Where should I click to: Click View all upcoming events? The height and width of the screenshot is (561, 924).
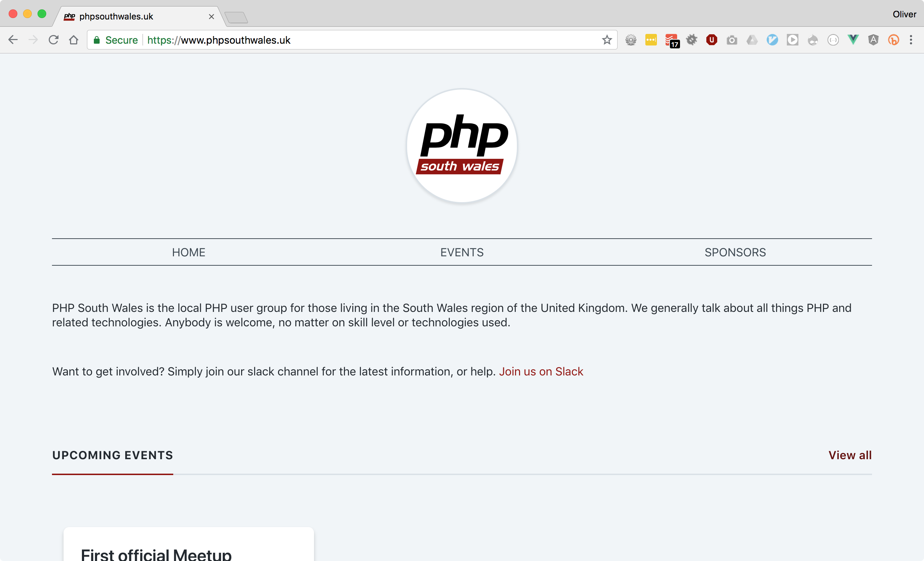click(x=850, y=455)
